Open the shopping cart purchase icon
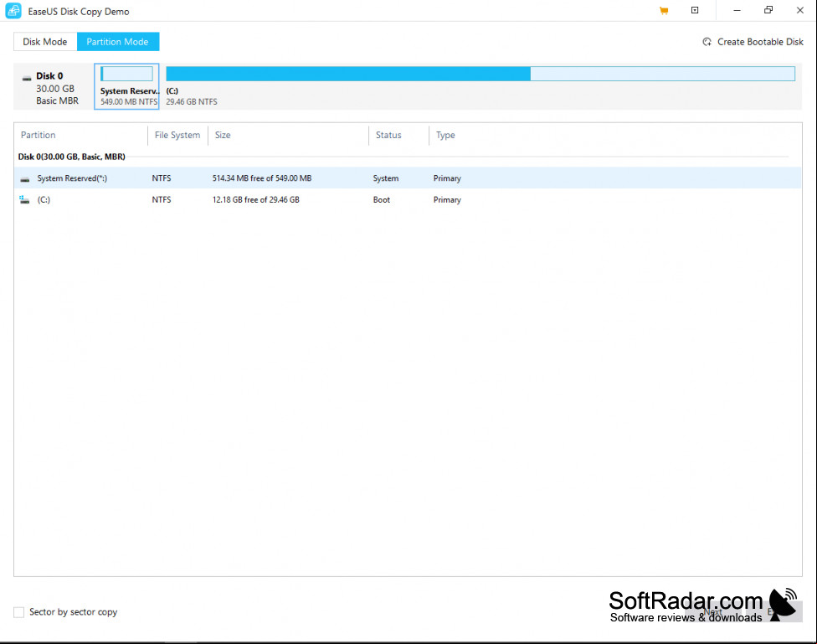Viewport: 817px width, 644px height. click(664, 10)
